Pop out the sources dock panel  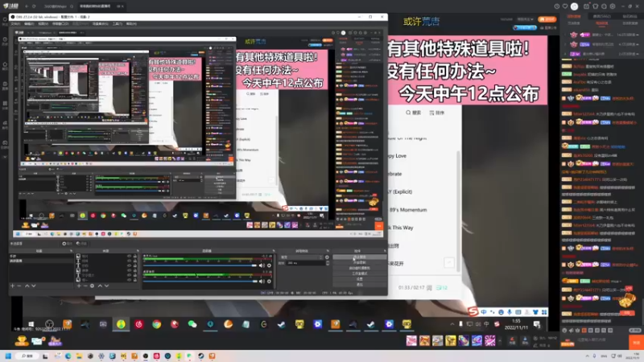tap(138, 251)
